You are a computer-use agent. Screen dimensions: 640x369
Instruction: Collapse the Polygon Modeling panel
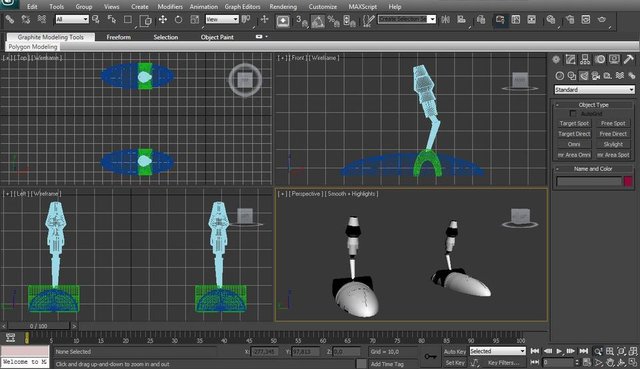[x=33, y=47]
